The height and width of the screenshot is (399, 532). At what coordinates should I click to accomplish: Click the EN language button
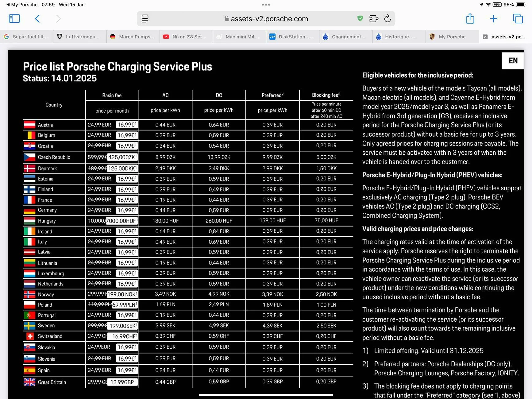[x=513, y=60]
